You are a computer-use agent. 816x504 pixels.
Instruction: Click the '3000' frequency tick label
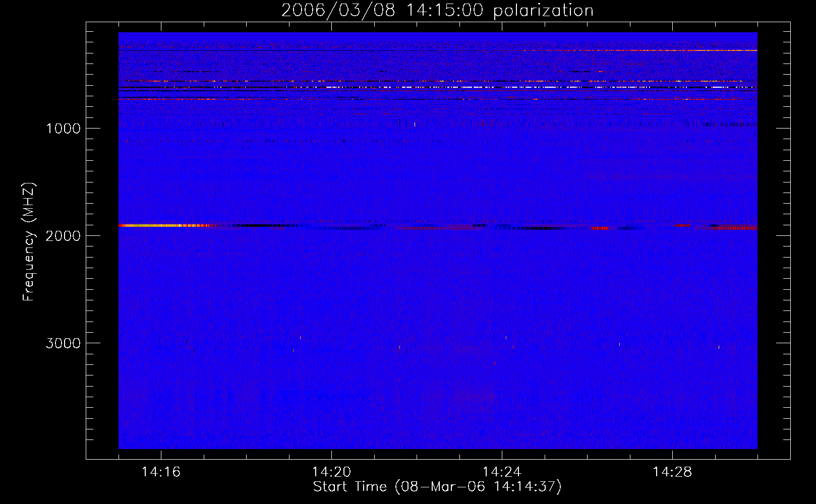pos(63,343)
